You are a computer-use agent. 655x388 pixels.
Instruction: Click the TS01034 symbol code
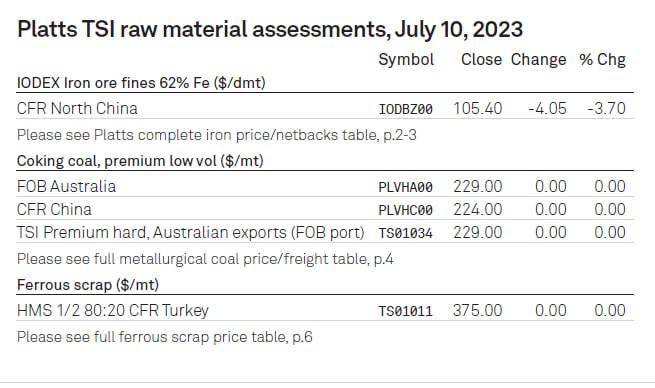(405, 233)
